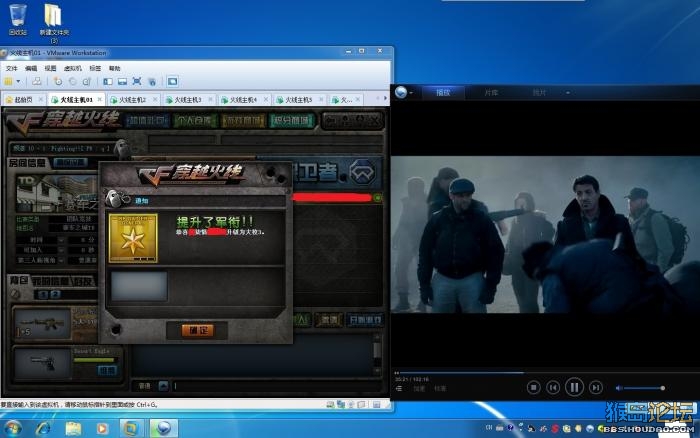Click the blue button under Desert Eagle
The width and height of the screenshot is (700, 438).
point(107,371)
